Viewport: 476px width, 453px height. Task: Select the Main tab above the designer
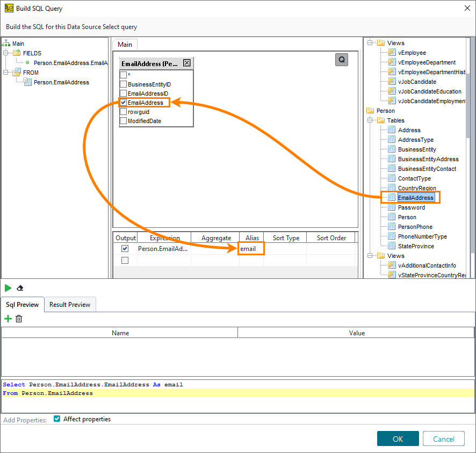coord(125,44)
